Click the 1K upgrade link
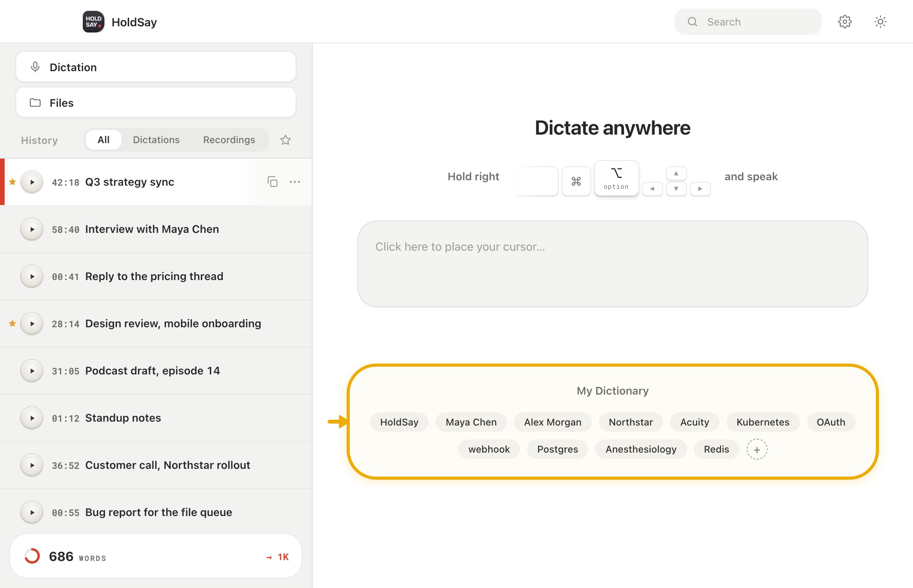Image resolution: width=913 pixels, height=588 pixels. click(x=278, y=557)
